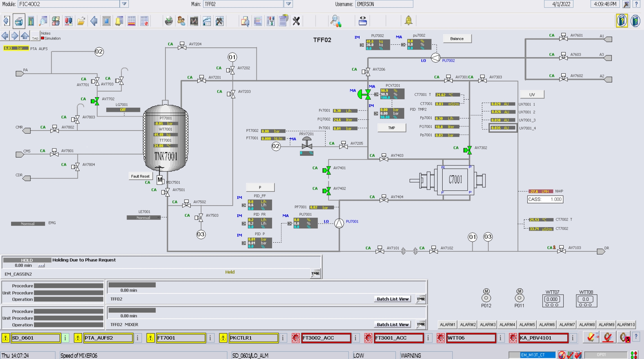Click the print icon in the toolbar
644x359 pixels.
19,21
